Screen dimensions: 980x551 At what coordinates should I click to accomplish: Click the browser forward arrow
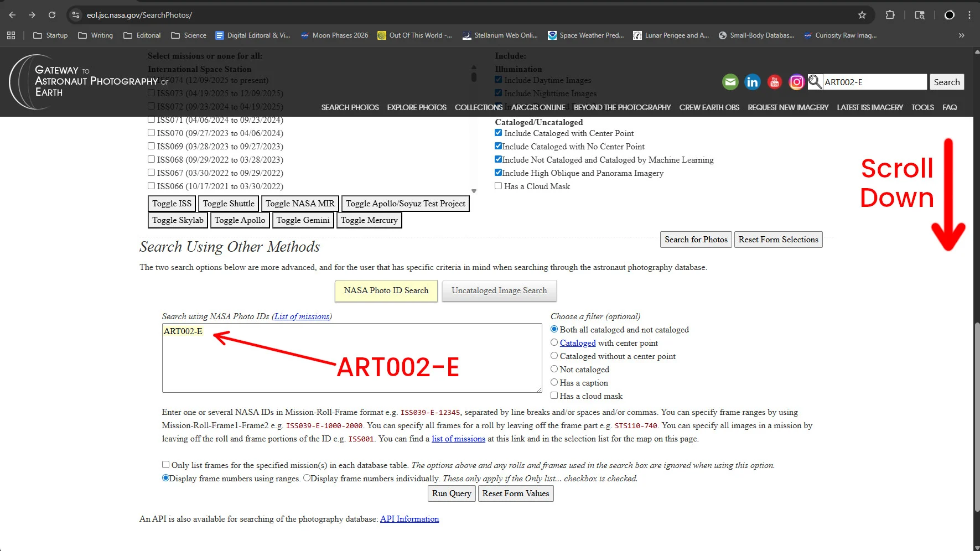[x=32, y=15]
